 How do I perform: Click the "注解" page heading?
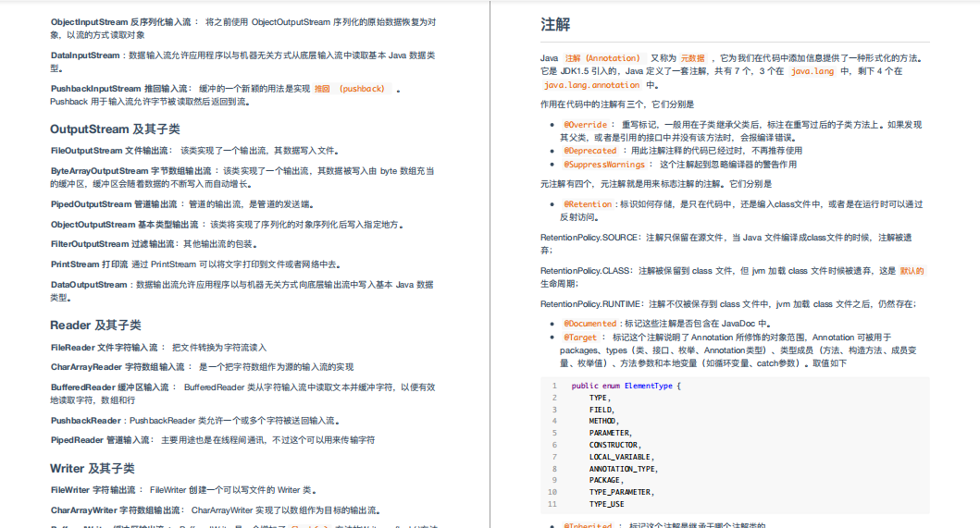(x=555, y=24)
